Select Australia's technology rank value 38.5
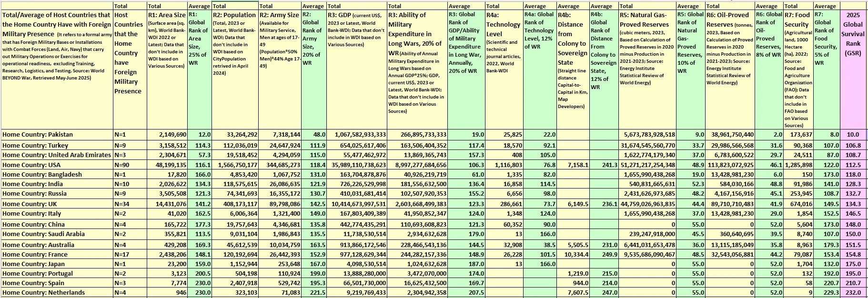Viewport: 868px width, 298px height. [x=540, y=245]
